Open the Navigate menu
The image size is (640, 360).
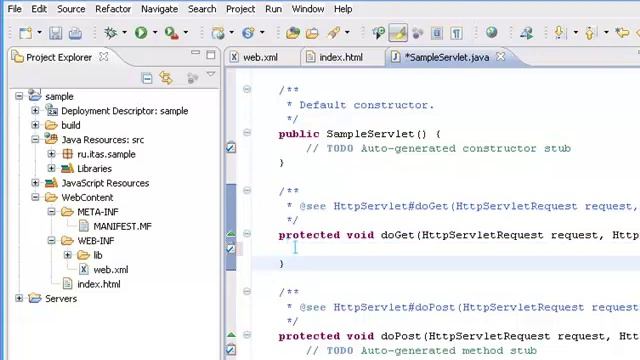pyautogui.click(x=159, y=9)
